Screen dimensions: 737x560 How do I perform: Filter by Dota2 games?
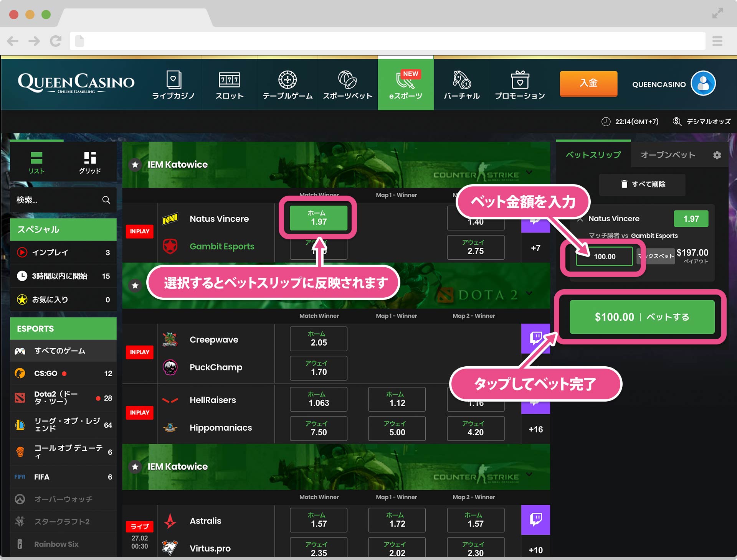tap(63, 398)
